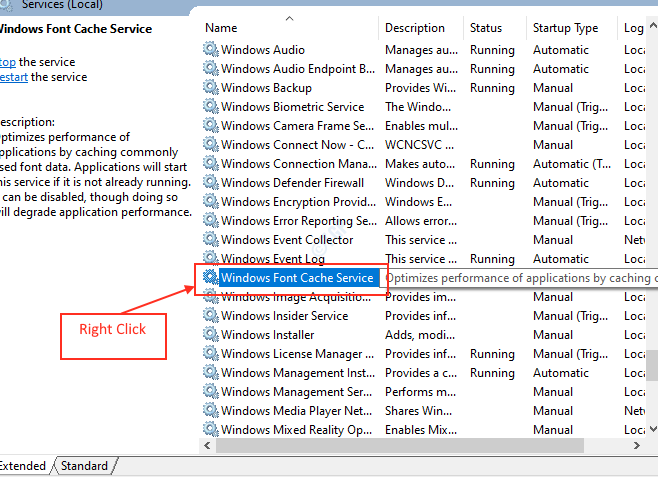The width and height of the screenshot is (658, 477).
Task: Click the gear icon of Windows Installer
Action: [x=211, y=334]
